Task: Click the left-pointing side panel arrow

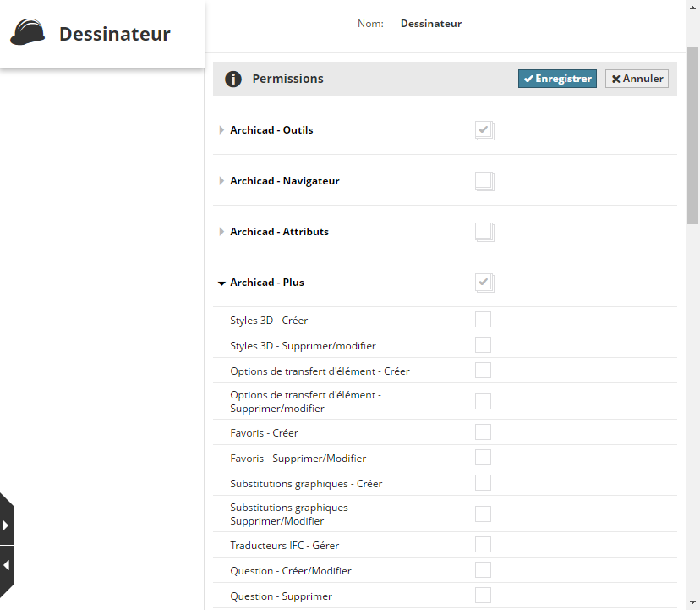Action: [x=6, y=564]
